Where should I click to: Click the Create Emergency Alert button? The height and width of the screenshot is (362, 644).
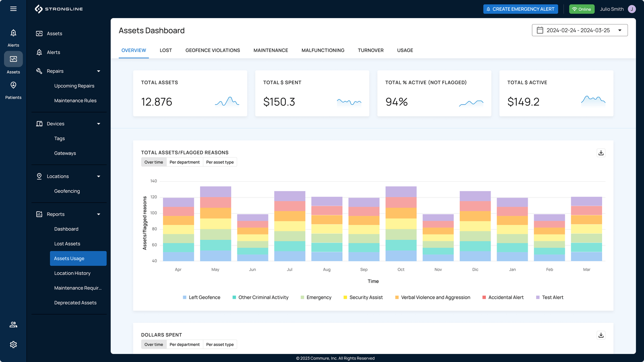point(520,8)
